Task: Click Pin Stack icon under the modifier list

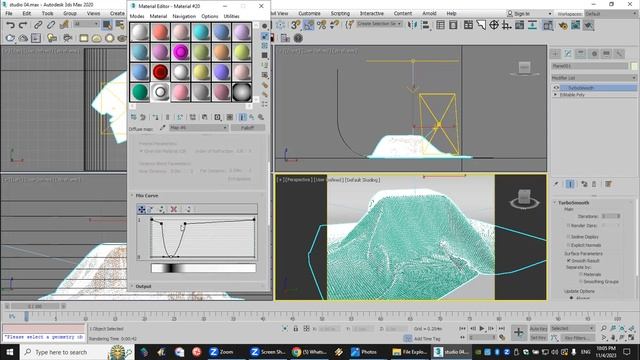Action: coord(556,184)
